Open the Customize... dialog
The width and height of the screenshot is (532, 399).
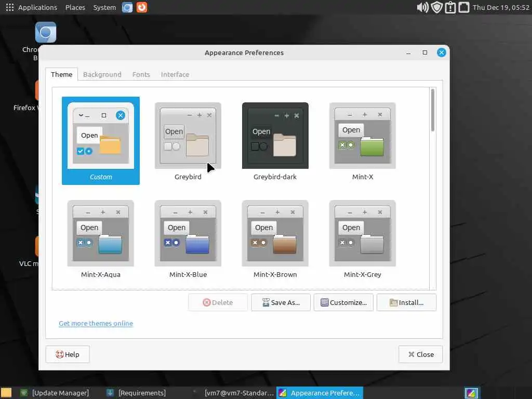(343, 302)
